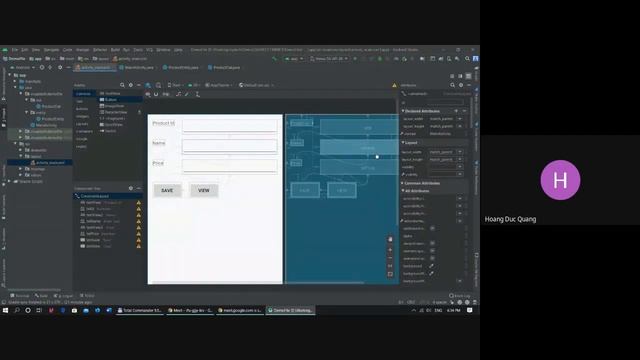Expand the Common Attributes section
This screenshot has width=640, height=360.
[402, 183]
